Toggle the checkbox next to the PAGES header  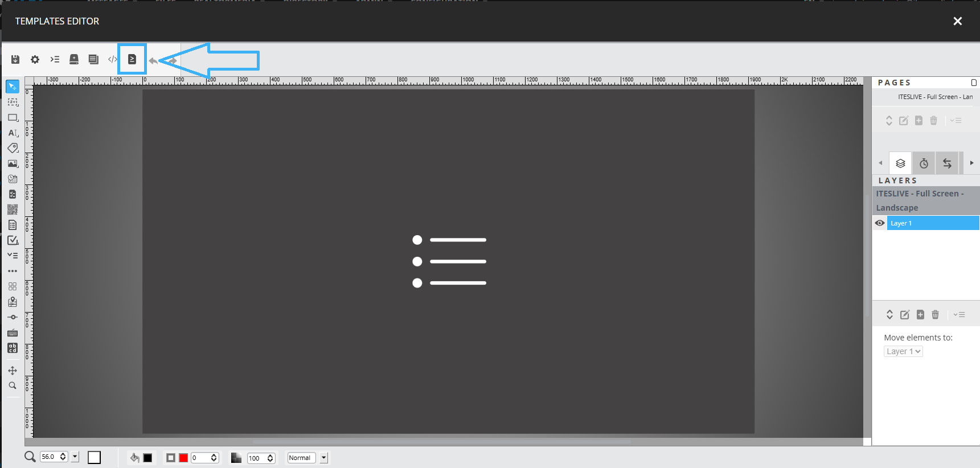[974, 83]
